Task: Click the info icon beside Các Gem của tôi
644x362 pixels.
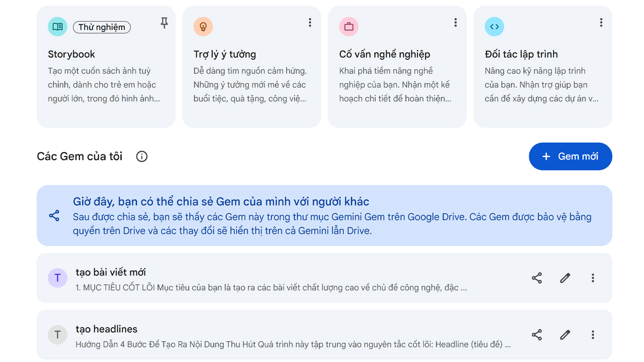Action: tap(142, 156)
